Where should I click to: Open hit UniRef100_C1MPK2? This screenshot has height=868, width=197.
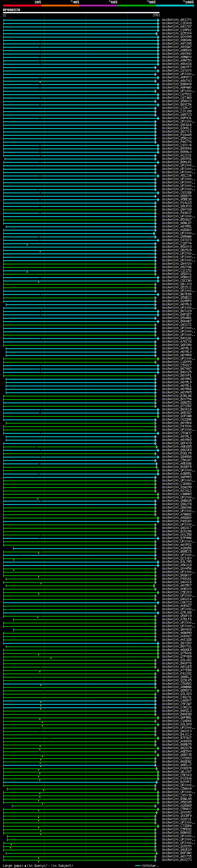coord(176,30)
